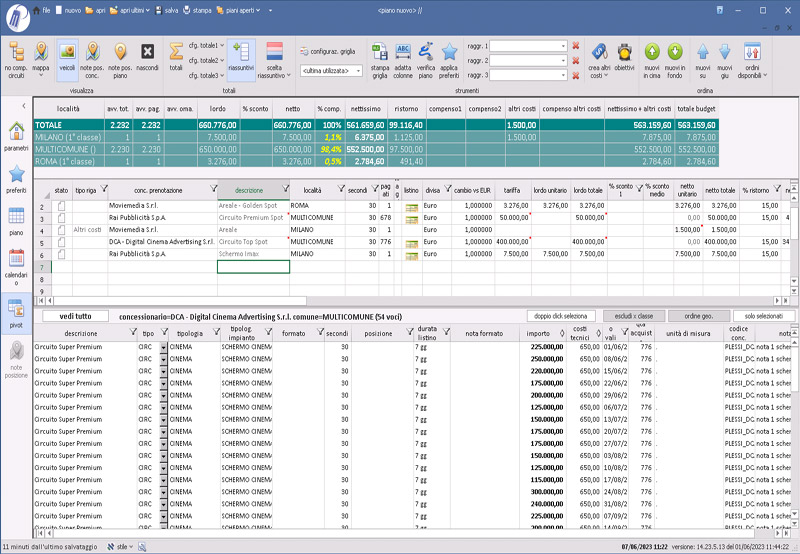Toggle stato checkbox for Rai Pubblicità MULTICOMUNE row

(x=61, y=217)
